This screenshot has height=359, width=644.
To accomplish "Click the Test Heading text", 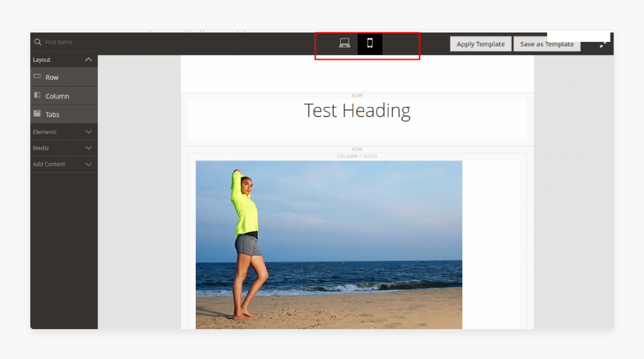I will (x=357, y=111).
